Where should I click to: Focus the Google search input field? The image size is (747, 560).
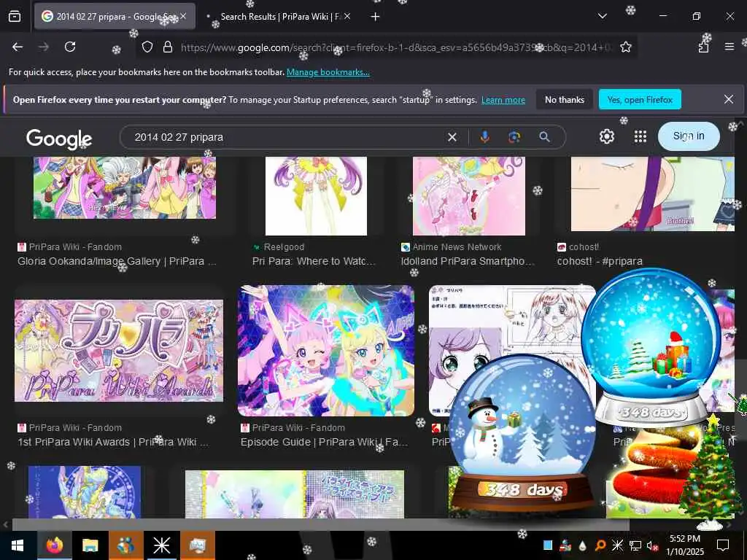286,137
